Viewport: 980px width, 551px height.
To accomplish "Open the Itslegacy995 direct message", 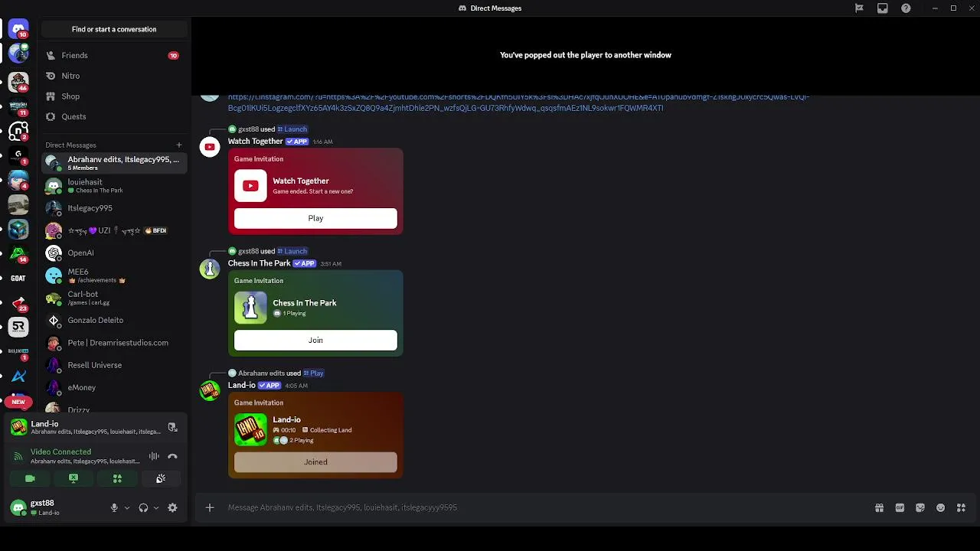I will click(114, 208).
